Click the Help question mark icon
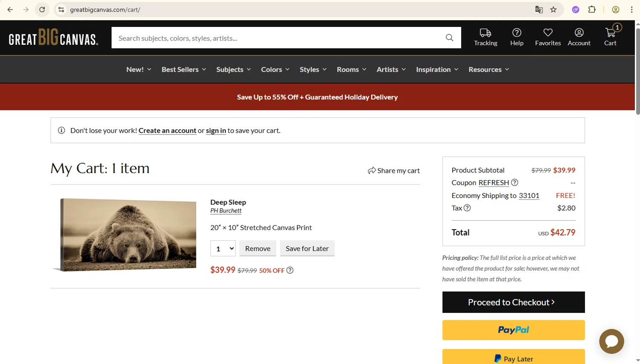The image size is (640, 364). tap(516, 33)
